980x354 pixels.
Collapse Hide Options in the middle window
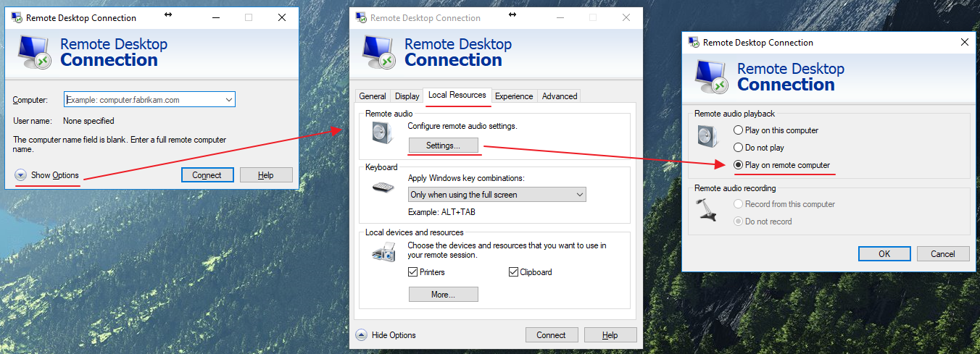pos(386,335)
